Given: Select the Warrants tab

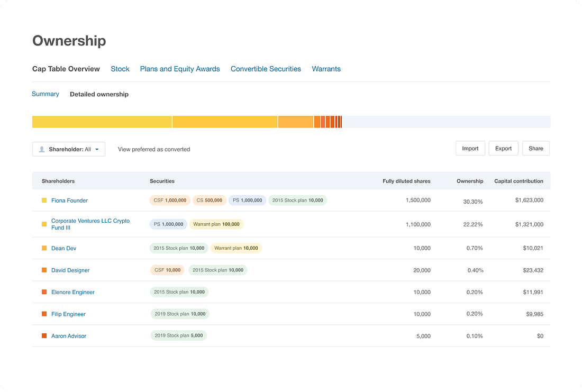Looking at the screenshot, I should tap(326, 69).
